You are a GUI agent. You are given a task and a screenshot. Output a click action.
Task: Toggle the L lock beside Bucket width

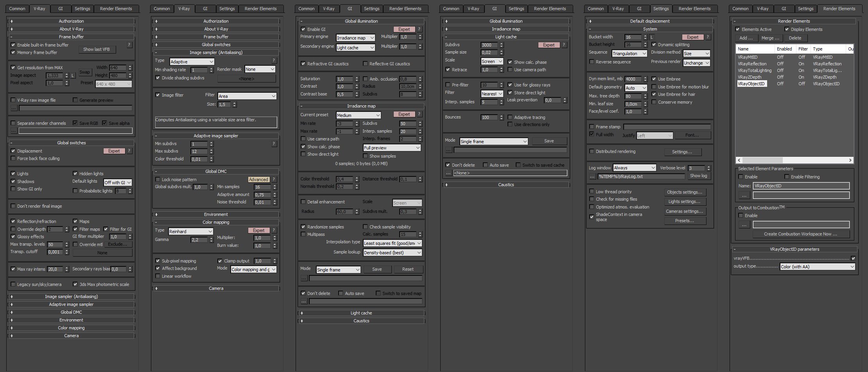point(652,37)
